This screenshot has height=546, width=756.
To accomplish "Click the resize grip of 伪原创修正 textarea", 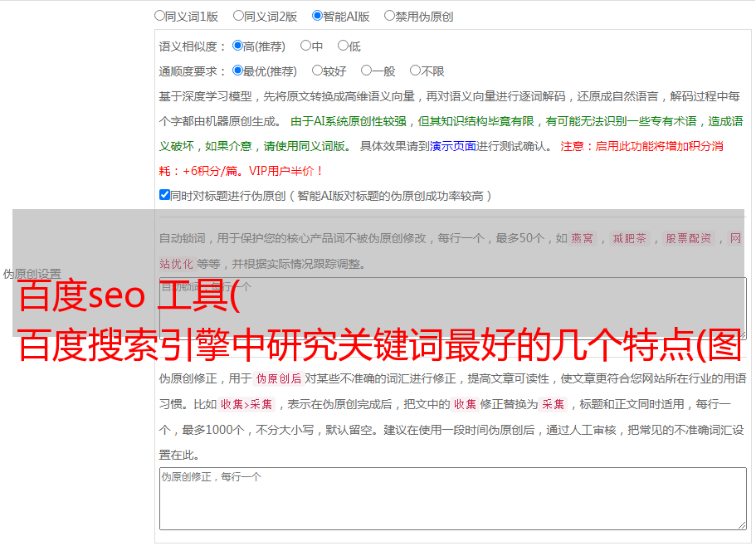I will (x=742, y=525).
